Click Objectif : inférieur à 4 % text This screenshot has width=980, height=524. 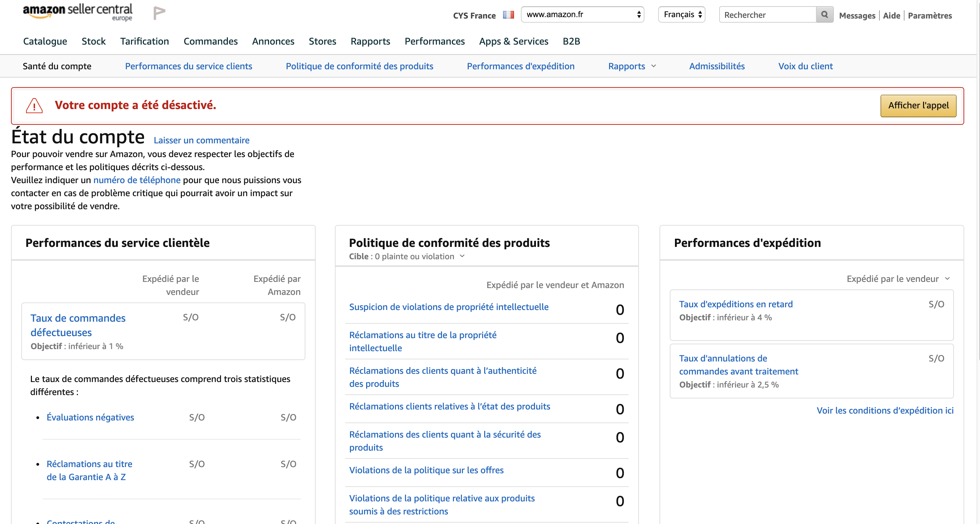tap(725, 318)
